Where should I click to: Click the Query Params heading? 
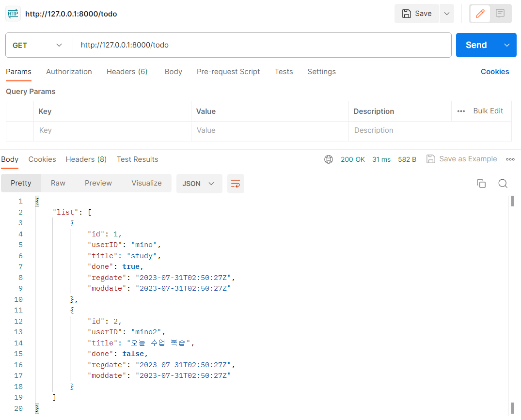[x=31, y=92]
